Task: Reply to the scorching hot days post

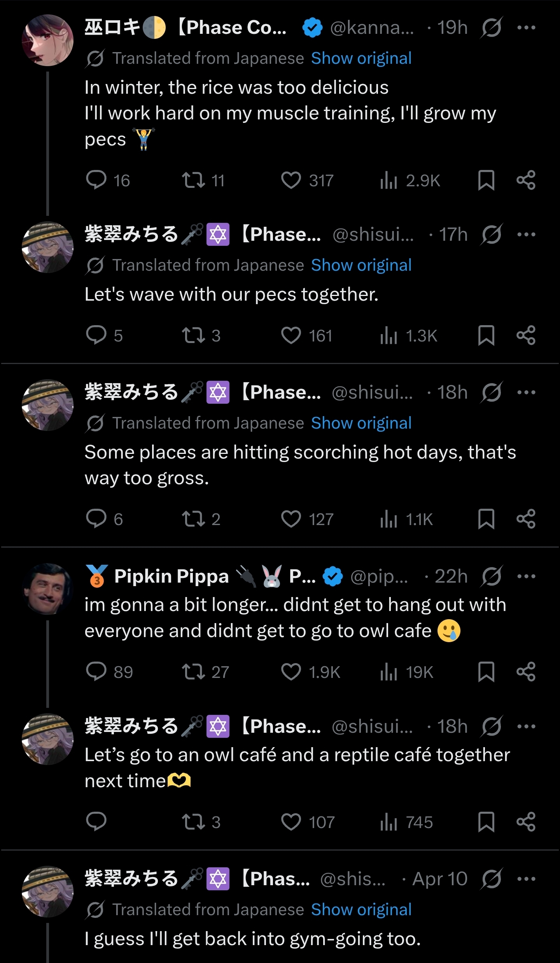Action: 104,519
